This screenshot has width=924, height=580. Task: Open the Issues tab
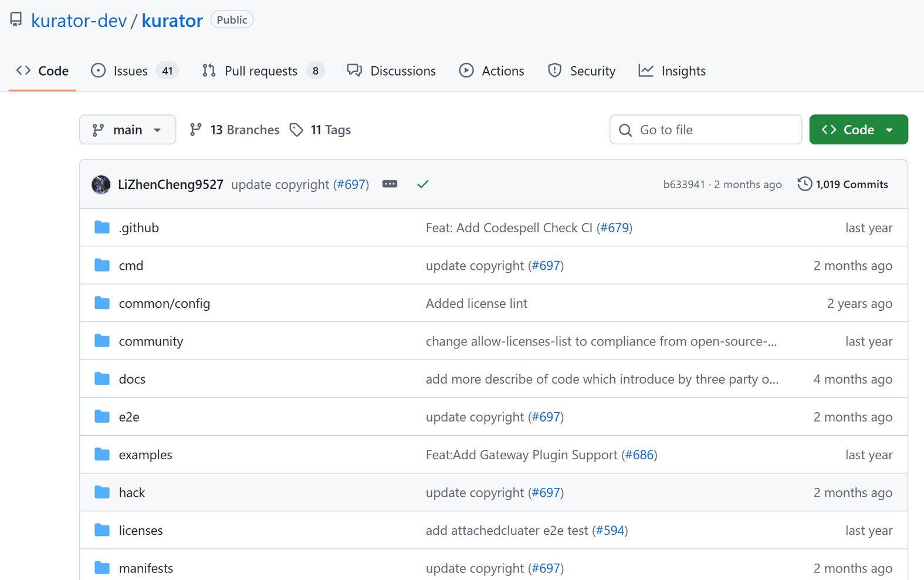click(134, 71)
